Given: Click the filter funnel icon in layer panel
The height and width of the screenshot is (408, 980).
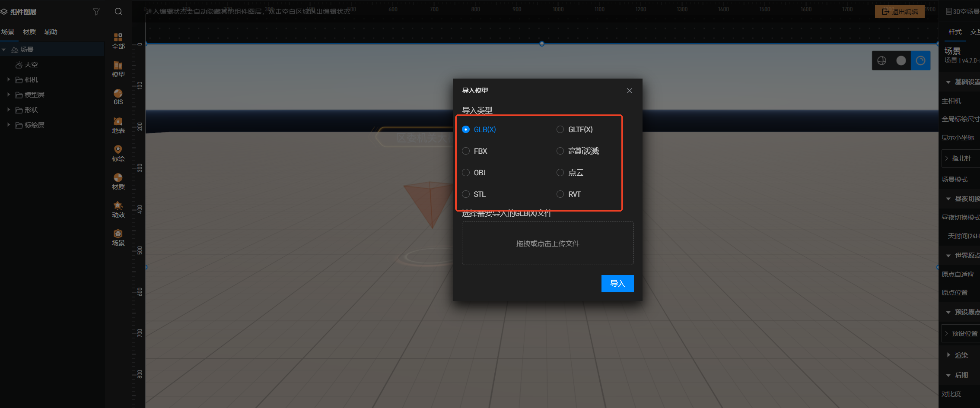Looking at the screenshot, I should (96, 12).
